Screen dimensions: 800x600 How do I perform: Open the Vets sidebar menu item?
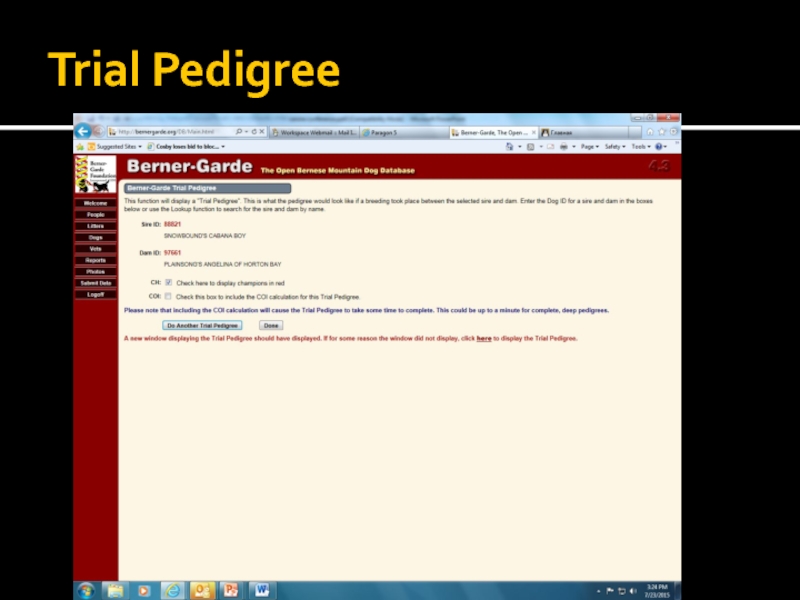(x=95, y=249)
